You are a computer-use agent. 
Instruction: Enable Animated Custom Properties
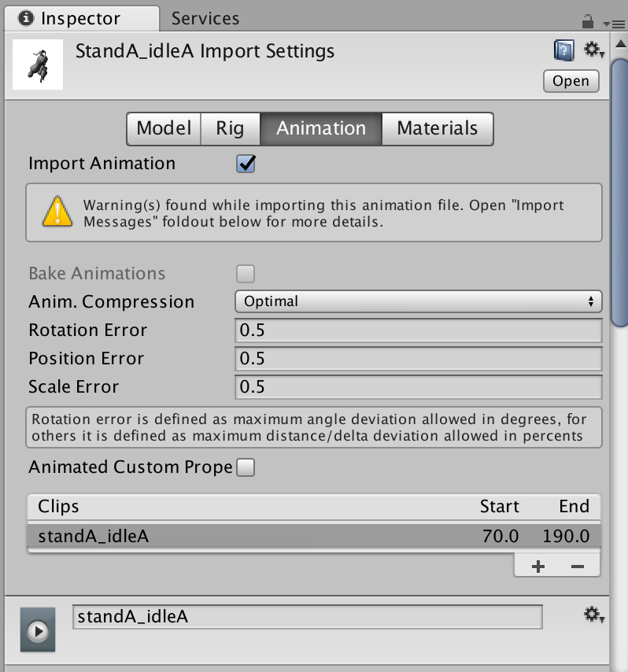[244, 466]
